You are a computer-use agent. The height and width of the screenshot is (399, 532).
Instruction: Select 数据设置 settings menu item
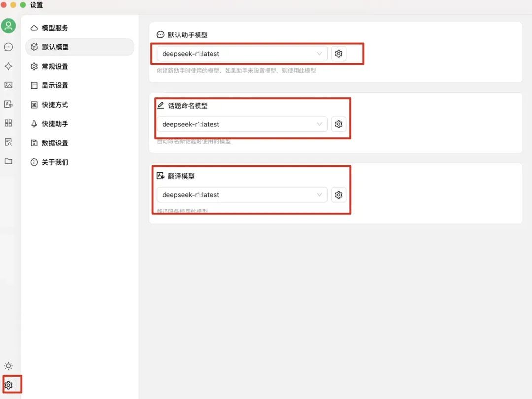click(80, 143)
